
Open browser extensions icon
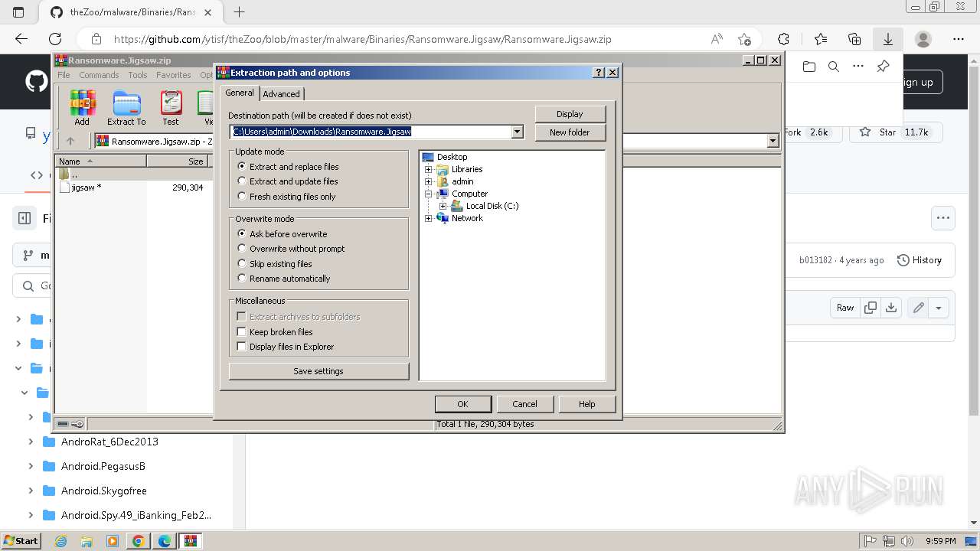783,39
